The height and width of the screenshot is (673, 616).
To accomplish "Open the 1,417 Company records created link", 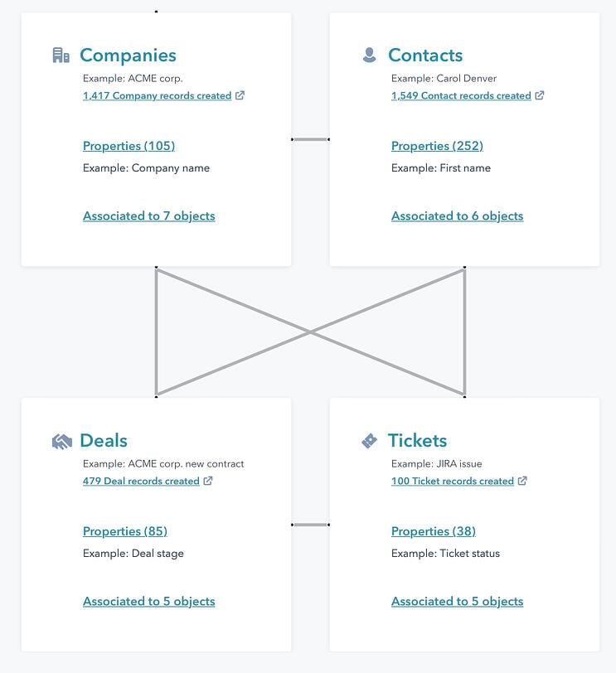I will coord(156,95).
